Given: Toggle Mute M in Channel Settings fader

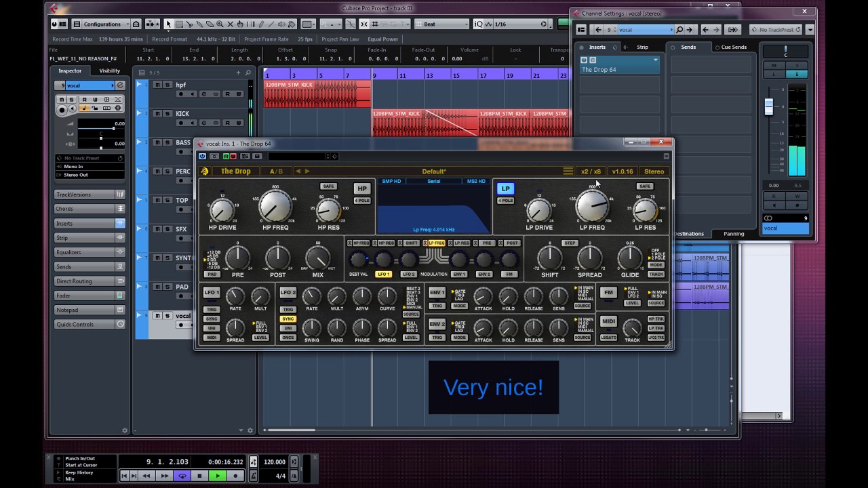Looking at the screenshot, I should coord(774,66).
